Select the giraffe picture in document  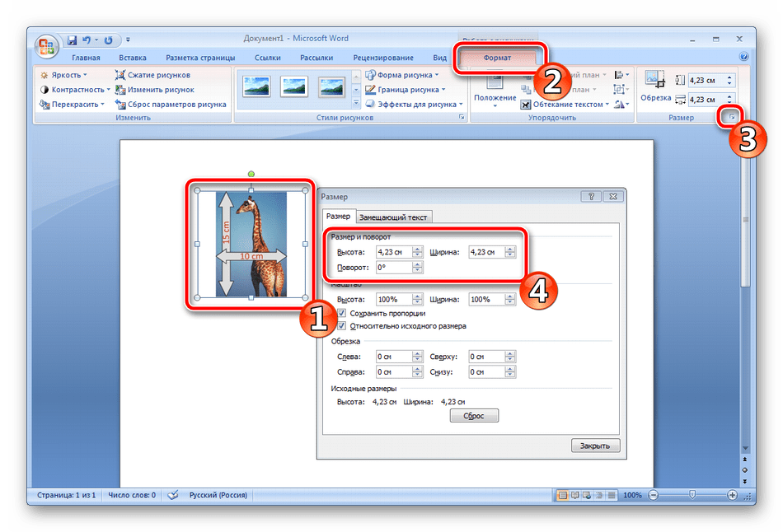tap(251, 244)
